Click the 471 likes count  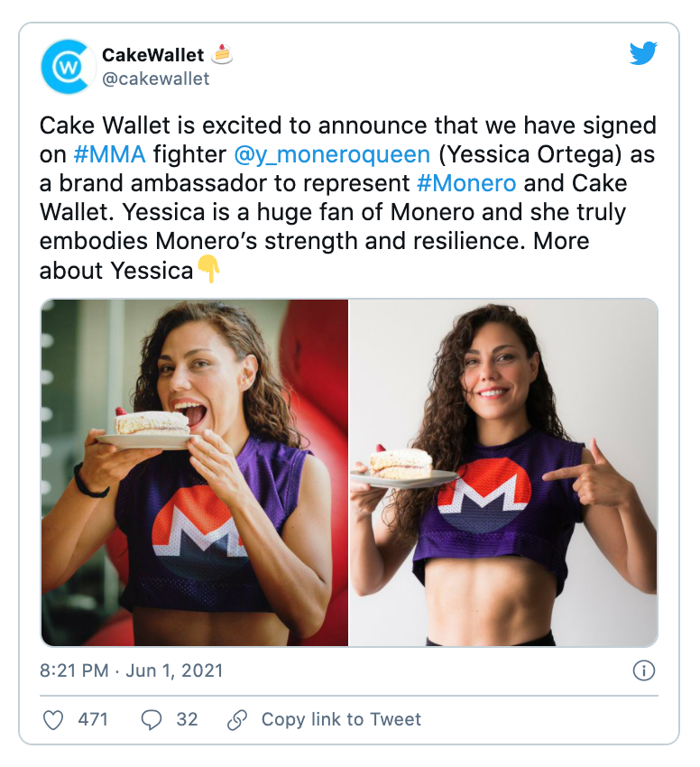tap(93, 719)
